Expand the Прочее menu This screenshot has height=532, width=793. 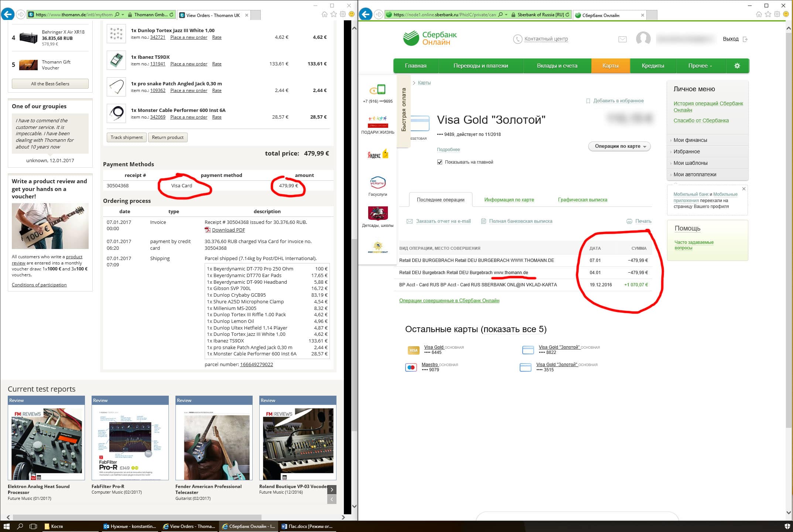pos(700,66)
